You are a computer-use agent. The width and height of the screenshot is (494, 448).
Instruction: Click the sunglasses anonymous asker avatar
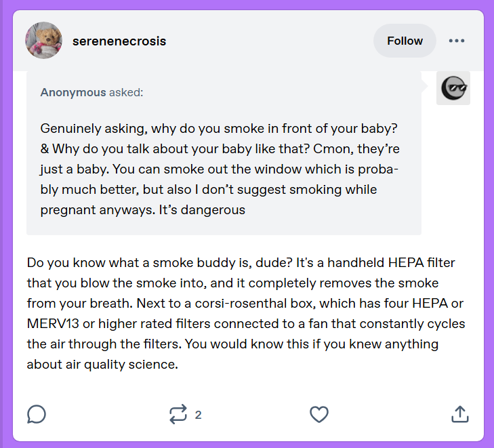pyautogui.click(x=453, y=88)
